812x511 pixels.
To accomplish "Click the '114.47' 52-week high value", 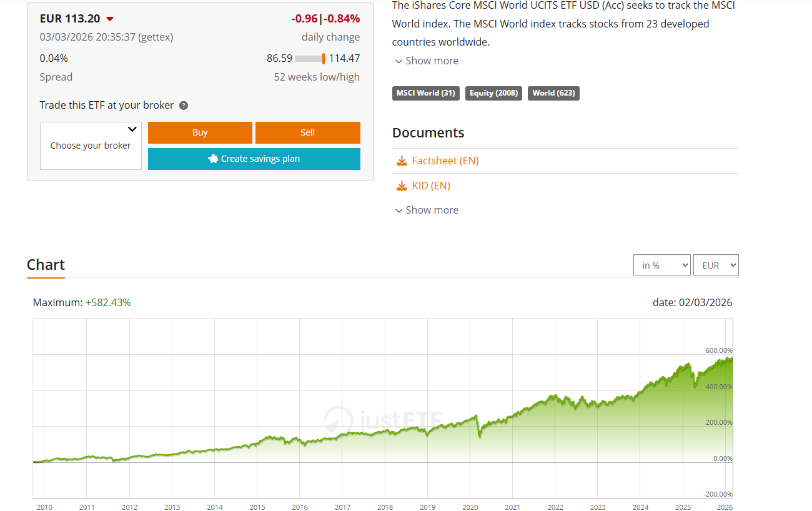I will 344,58.
